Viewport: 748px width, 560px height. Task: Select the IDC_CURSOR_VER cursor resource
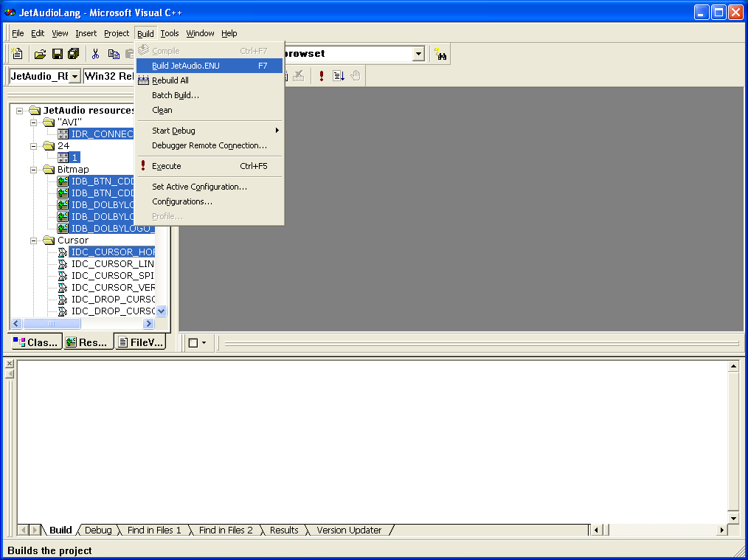112,288
